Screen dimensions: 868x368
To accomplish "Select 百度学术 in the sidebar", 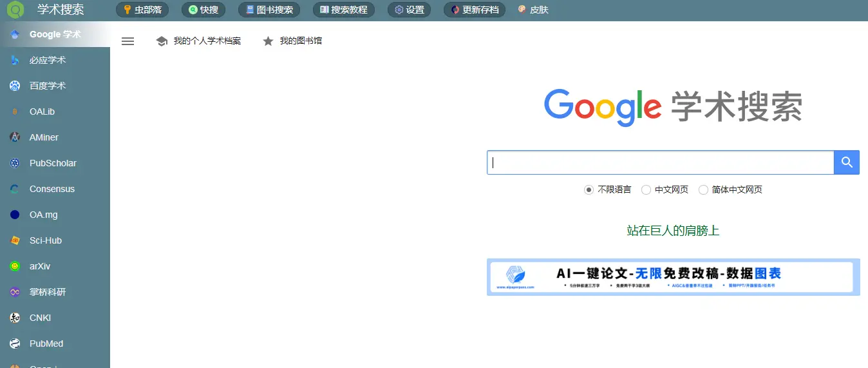I will coord(55,86).
